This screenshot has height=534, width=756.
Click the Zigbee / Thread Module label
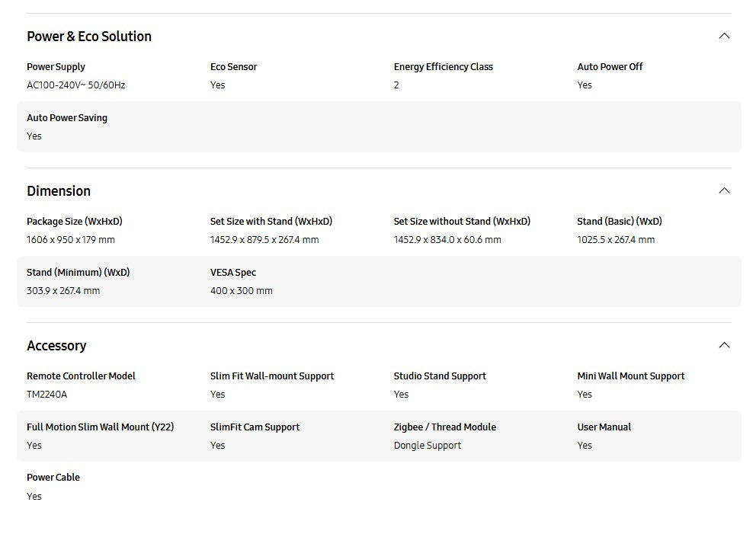pyautogui.click(x=444, y=427)
